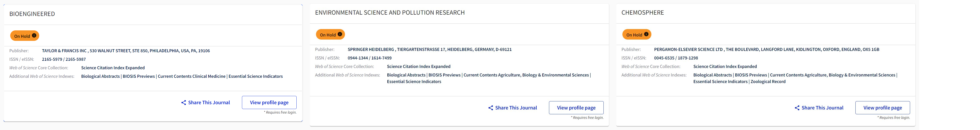Select the Environmental Science and Pollution Research title
The width and height of the screenshot is (980, 130).
tap(390, 13)
